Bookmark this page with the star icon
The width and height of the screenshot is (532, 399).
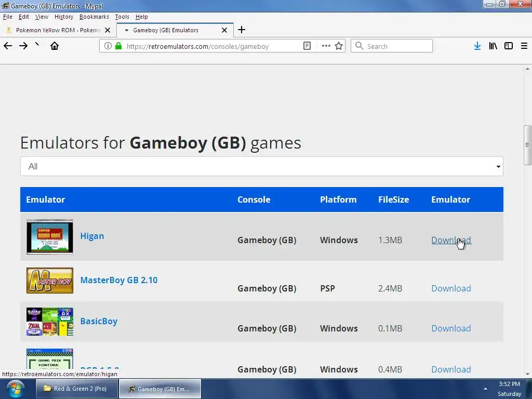point(339,46)
